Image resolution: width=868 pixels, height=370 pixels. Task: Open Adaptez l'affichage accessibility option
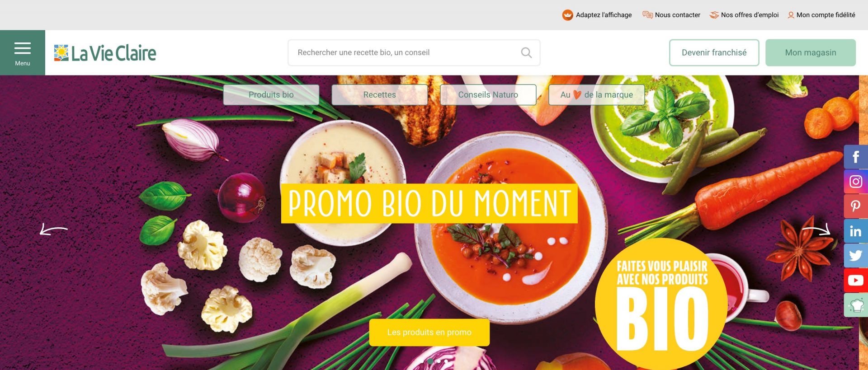(x=597, y=15)
